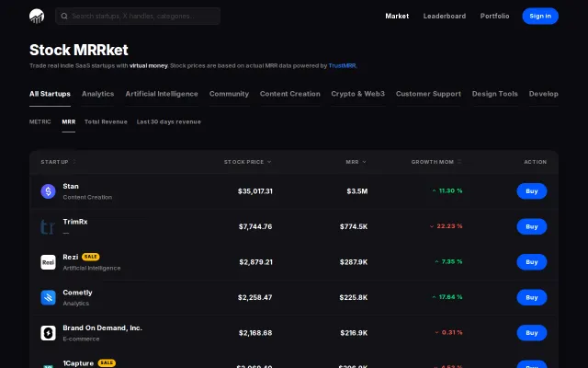Click the SALE badge next to 1Capture

[x=107, y=362]
